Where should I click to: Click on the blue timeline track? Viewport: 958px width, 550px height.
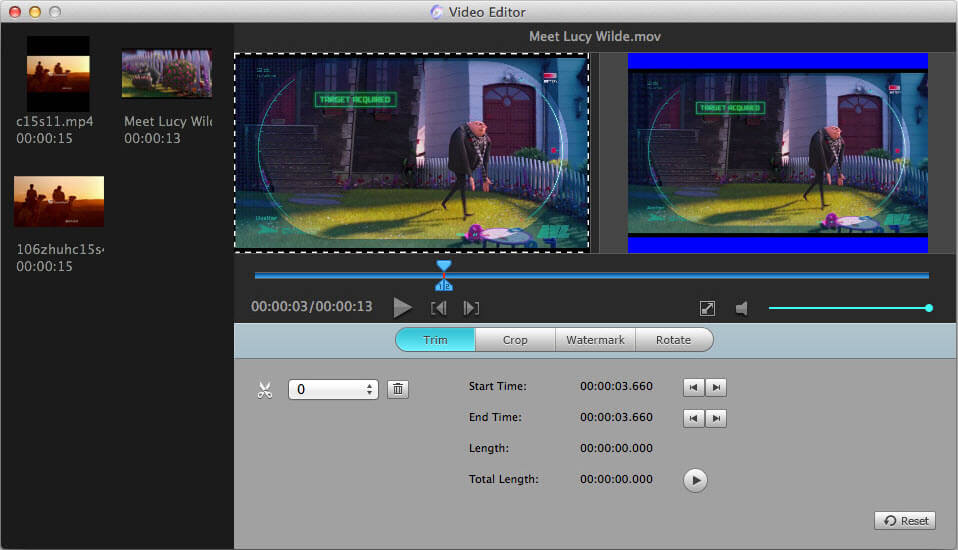tap(591, 276)
